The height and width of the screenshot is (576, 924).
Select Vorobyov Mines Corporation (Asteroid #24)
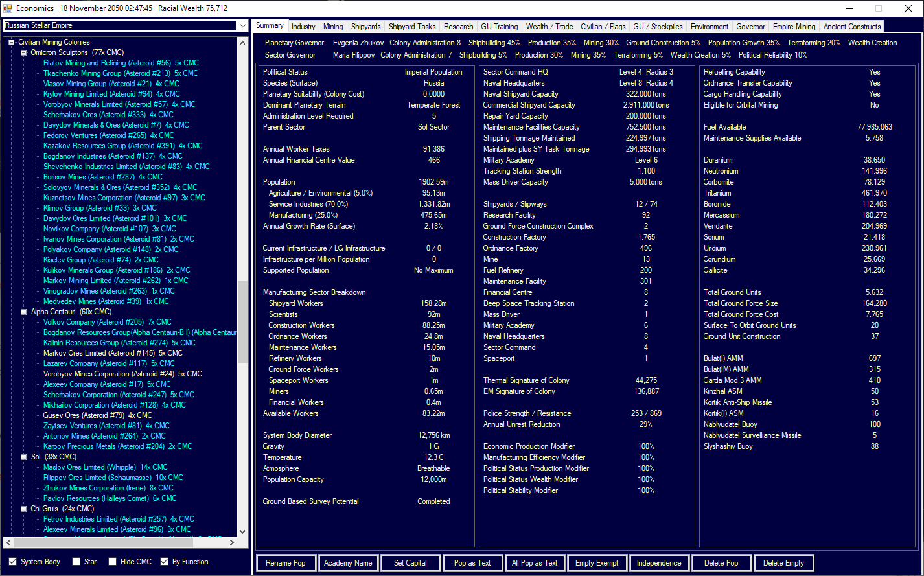tap(123, 374)
